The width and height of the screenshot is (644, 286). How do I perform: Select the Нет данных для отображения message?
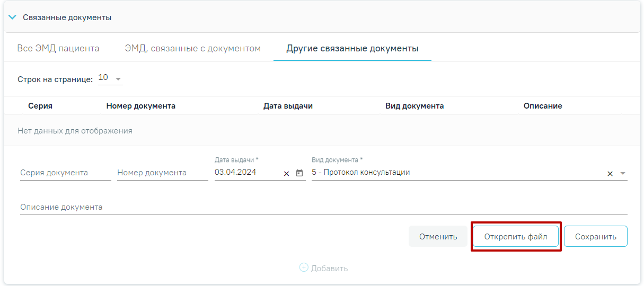(75, 130)
